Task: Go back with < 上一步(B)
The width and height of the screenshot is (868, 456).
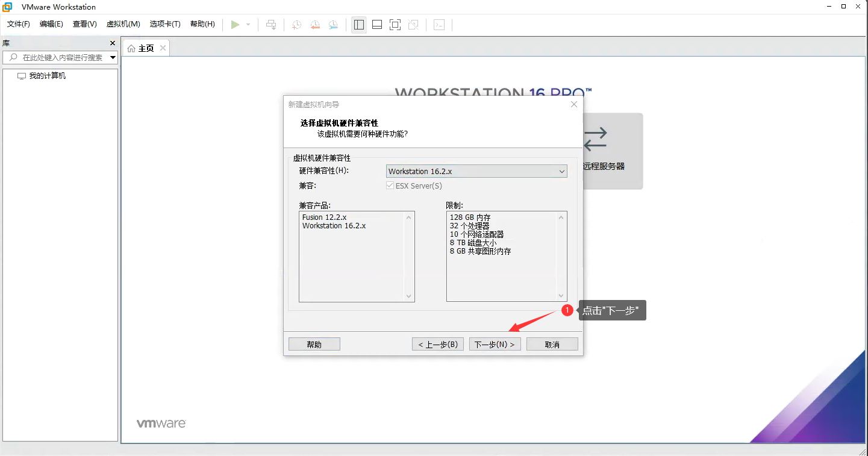Action: (x=438, y=344)
